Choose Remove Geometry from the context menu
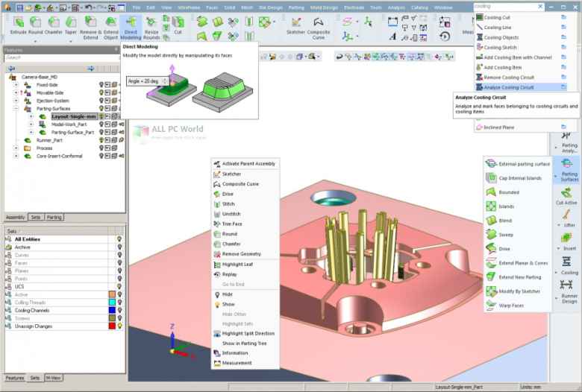Screen dimensions: 582x392 pyautogui.click(x=241, y=253)
